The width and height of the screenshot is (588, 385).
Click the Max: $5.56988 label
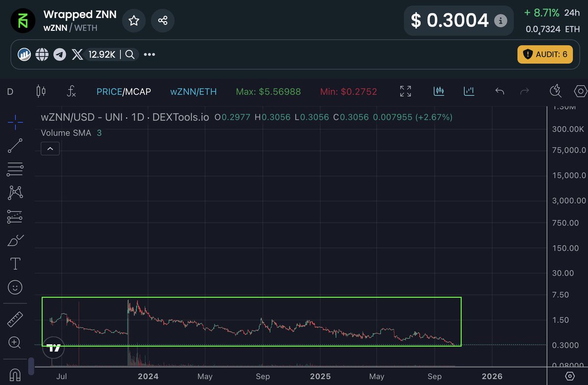[x=269, y=92]
